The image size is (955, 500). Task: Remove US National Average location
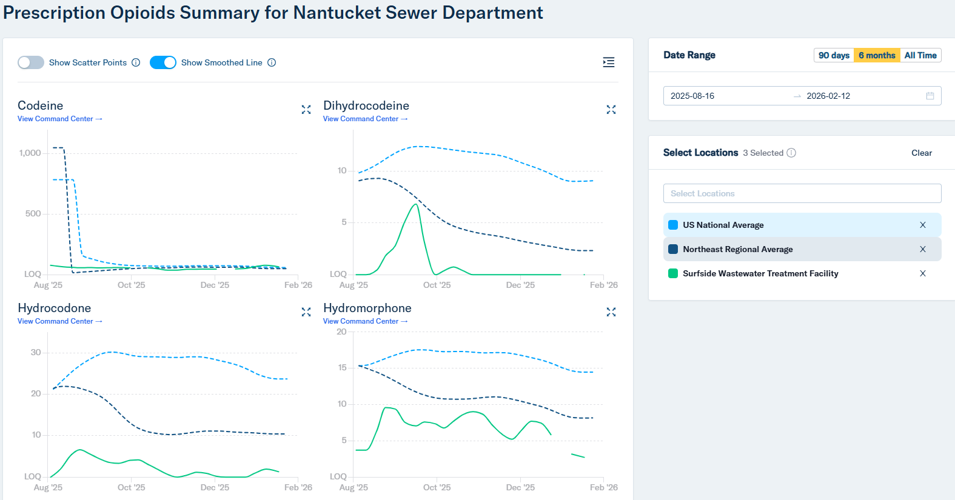click(x=922, y=225)
